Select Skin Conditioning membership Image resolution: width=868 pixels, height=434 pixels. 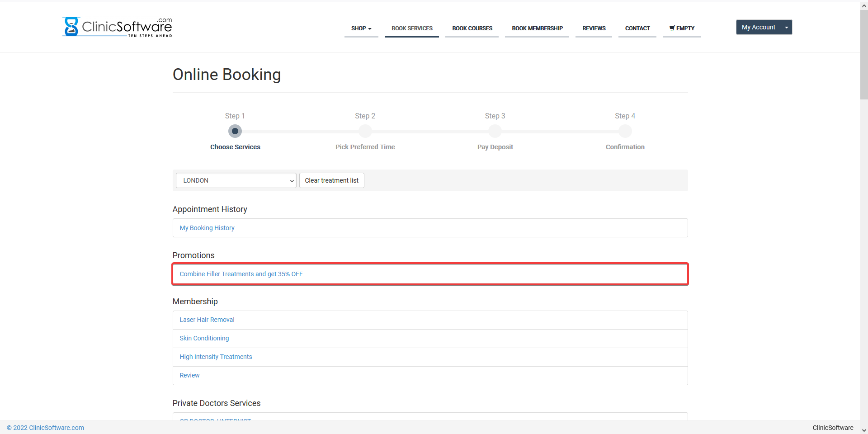[204, 338]
